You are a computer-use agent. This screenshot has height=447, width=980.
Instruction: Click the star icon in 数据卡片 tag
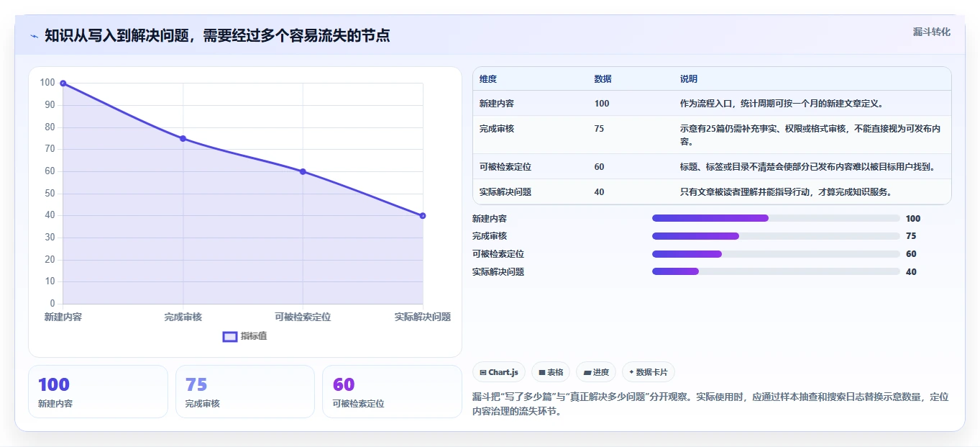tap(631, 372)
